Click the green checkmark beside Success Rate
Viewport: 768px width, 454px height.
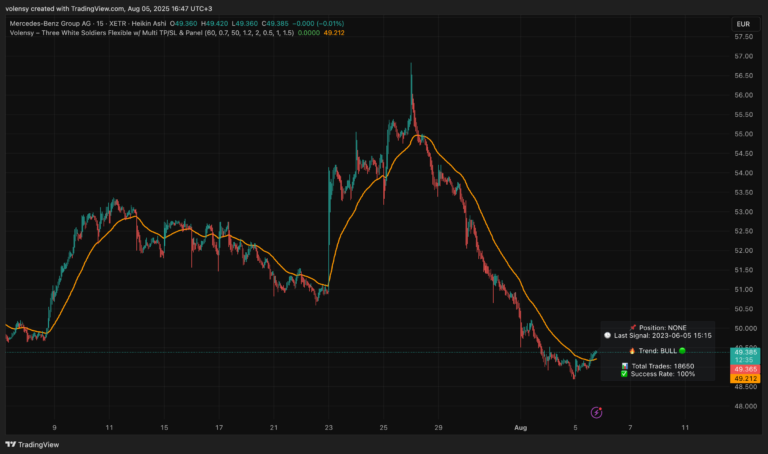click(623, 376)
